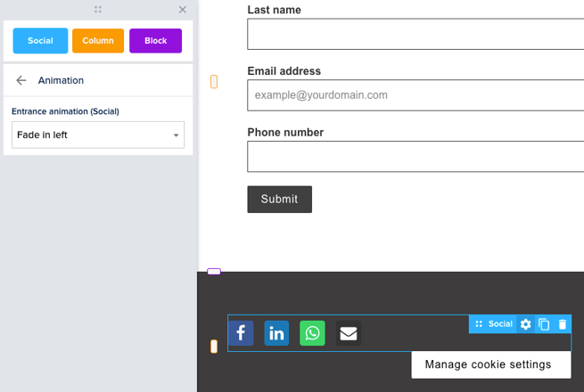
Task: Click the email envelope social icon
Action: click(349, 333)
